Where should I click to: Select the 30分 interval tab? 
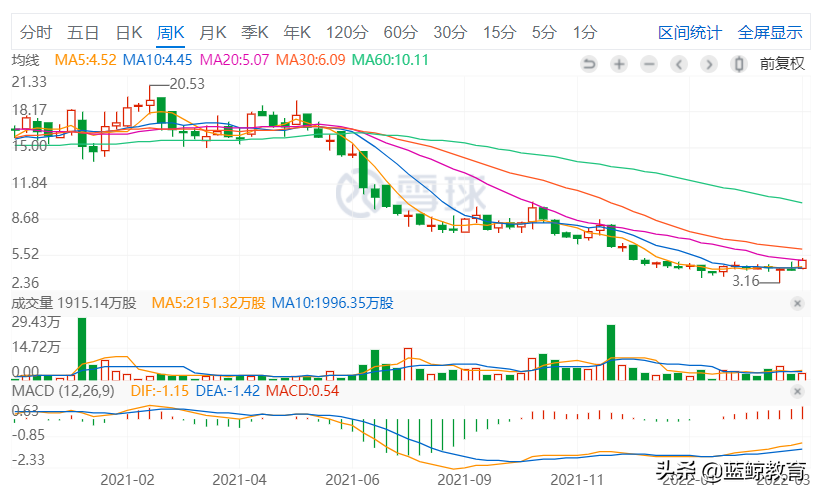[x=450, y=32]
